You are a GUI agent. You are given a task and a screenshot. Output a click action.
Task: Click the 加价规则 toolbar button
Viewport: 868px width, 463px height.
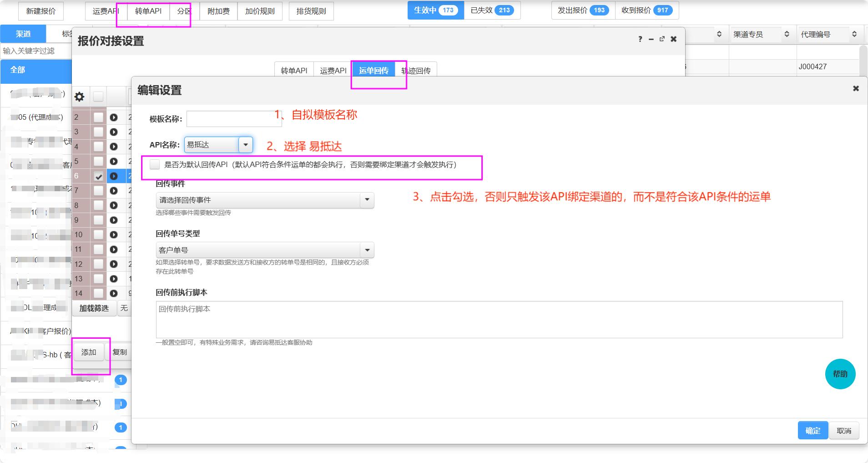coord(260,11)
